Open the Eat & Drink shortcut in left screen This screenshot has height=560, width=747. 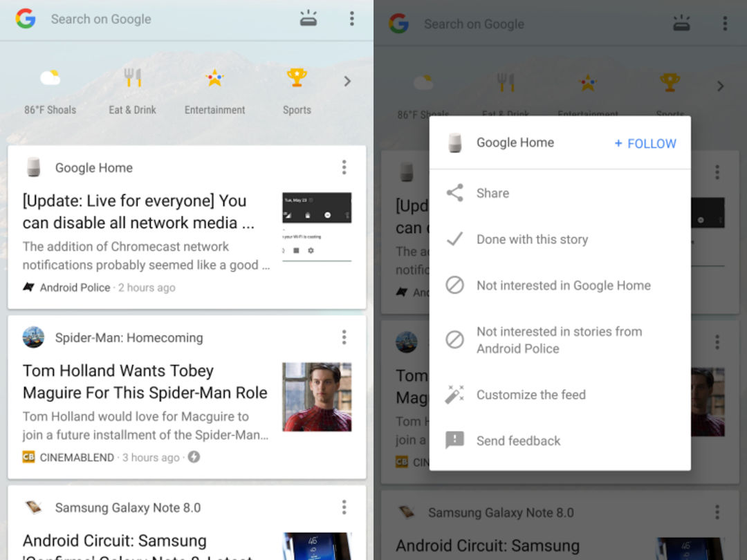click(x=132, y=92)
